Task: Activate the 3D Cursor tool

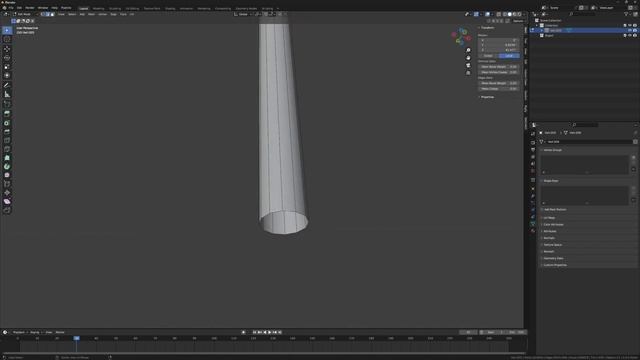Action: pyautogui.click(x=7, y=40)
